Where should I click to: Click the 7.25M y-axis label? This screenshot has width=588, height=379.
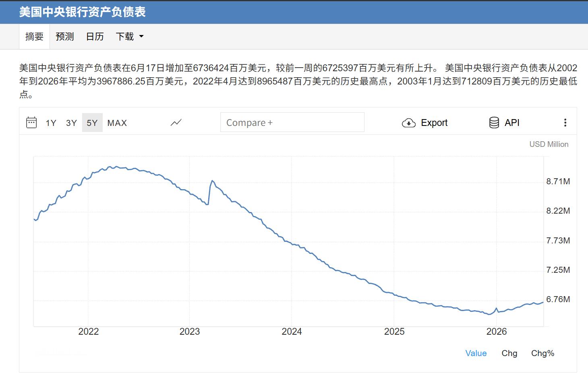(x=558, y=270)
